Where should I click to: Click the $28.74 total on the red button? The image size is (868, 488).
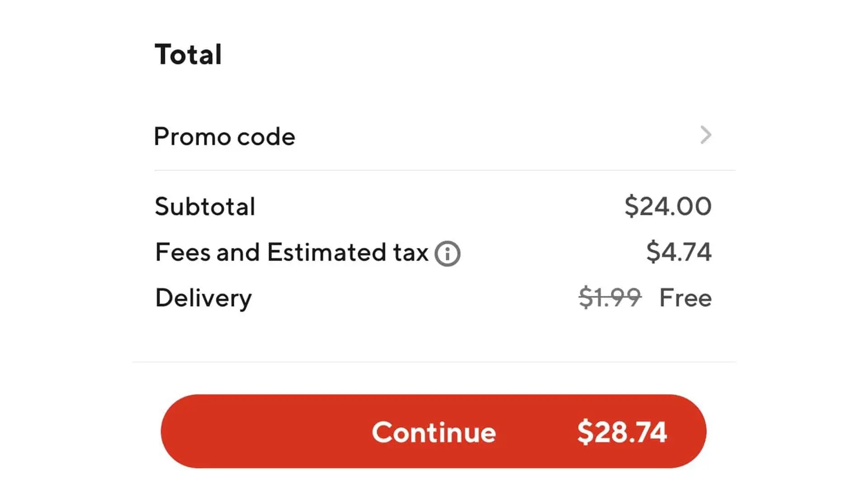pyautogui.click(x=623, y=432)
